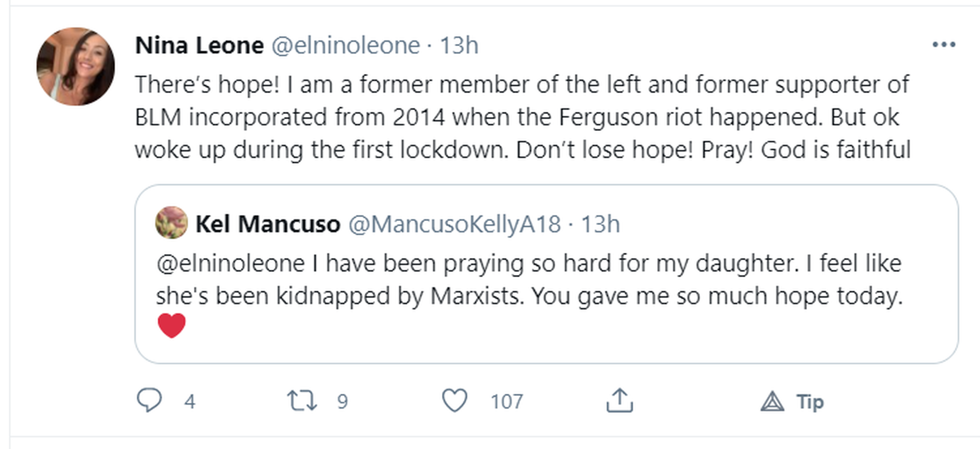Click the retweet arrows icon
980x449 pixels.
click(x=302, y=400)
